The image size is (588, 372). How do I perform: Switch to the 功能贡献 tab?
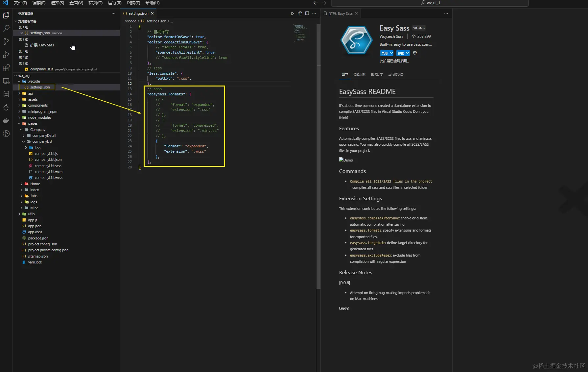359,74
